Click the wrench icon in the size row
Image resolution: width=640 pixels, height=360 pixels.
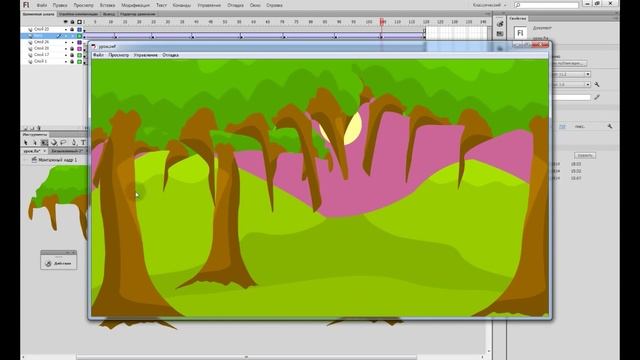610,127
